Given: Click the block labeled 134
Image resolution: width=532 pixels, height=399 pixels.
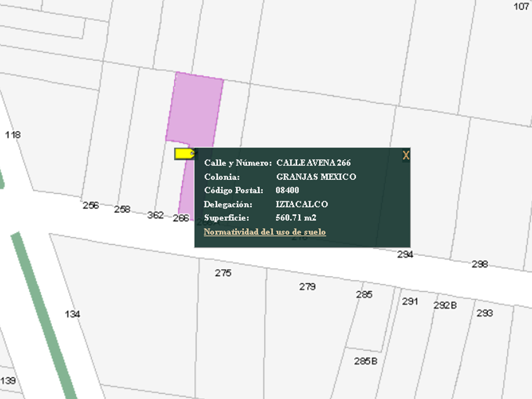Looking at the screenshot, I should (x=72, y=314).
